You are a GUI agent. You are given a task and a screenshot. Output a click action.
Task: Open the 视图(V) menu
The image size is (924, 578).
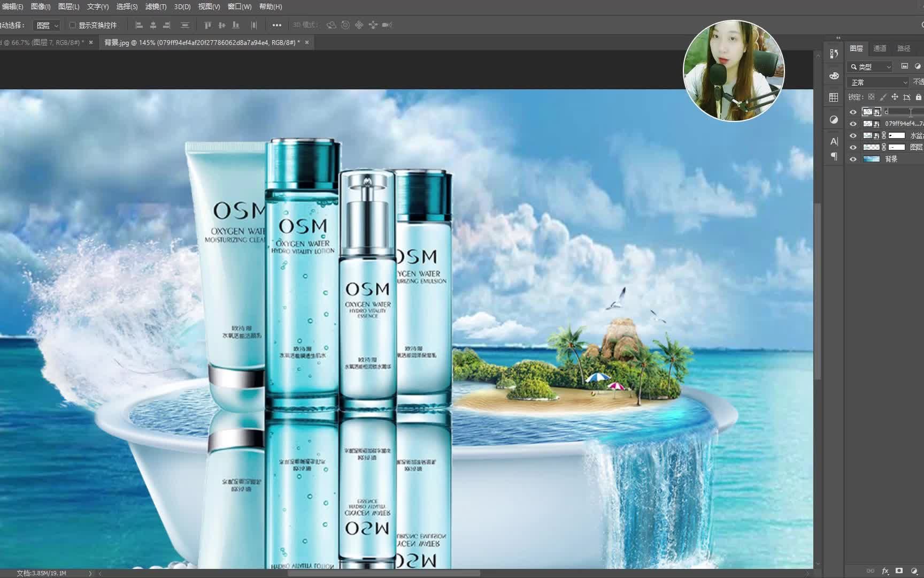coord(209,6)
